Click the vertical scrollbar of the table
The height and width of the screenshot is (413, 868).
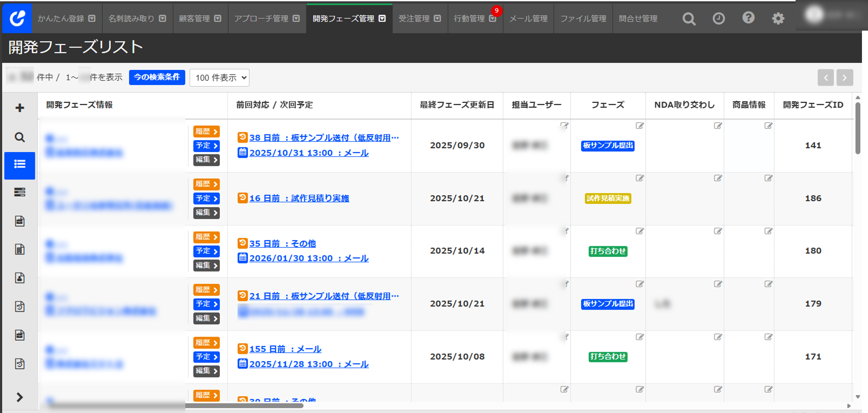(x=858, y=128)
